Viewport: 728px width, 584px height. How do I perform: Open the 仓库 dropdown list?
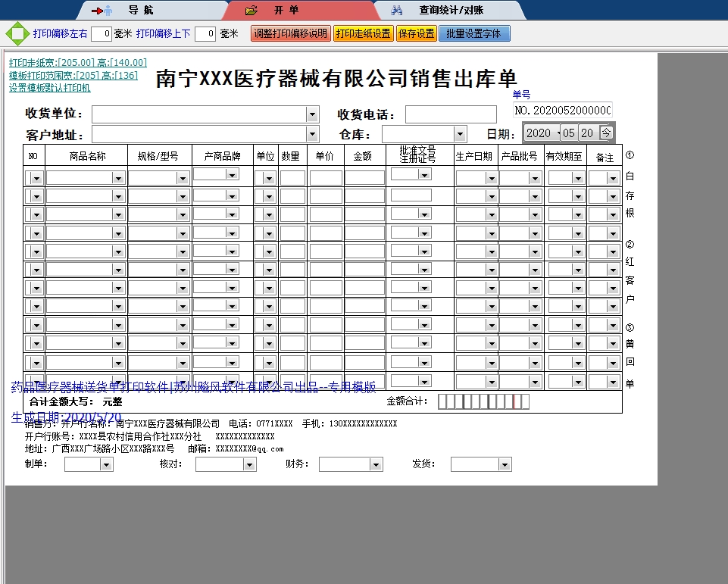pyautogui.click(x=460, y=134)
